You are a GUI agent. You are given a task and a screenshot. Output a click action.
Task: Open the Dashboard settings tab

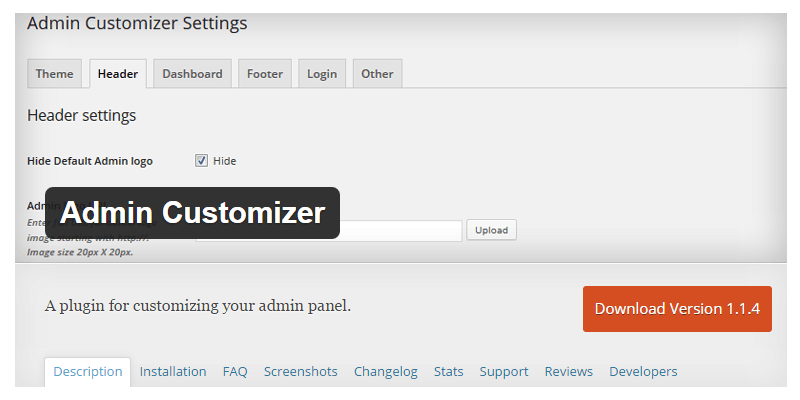(192, 74)
